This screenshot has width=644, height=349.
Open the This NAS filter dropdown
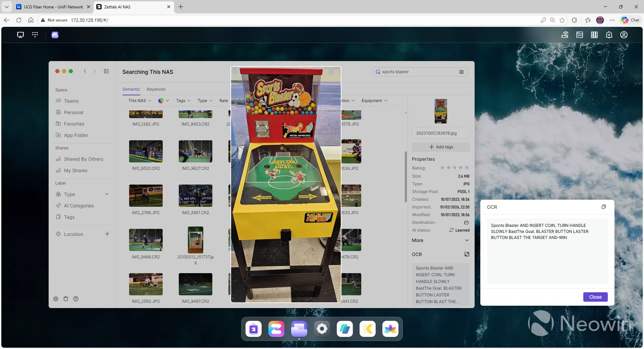pyautogui.click(x=140, y=101)
